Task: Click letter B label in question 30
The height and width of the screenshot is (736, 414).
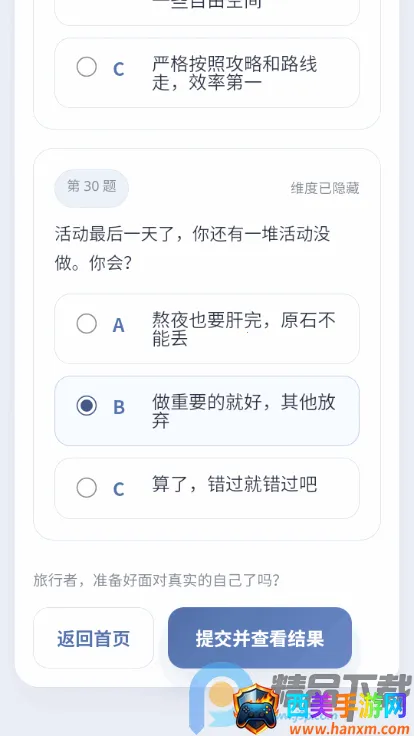Action: tap(119, 407)
